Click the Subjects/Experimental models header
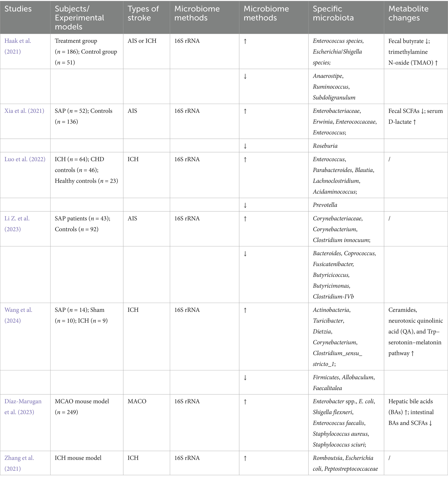The height and width of the screenshot is (479, 448). tap(79, 18)
